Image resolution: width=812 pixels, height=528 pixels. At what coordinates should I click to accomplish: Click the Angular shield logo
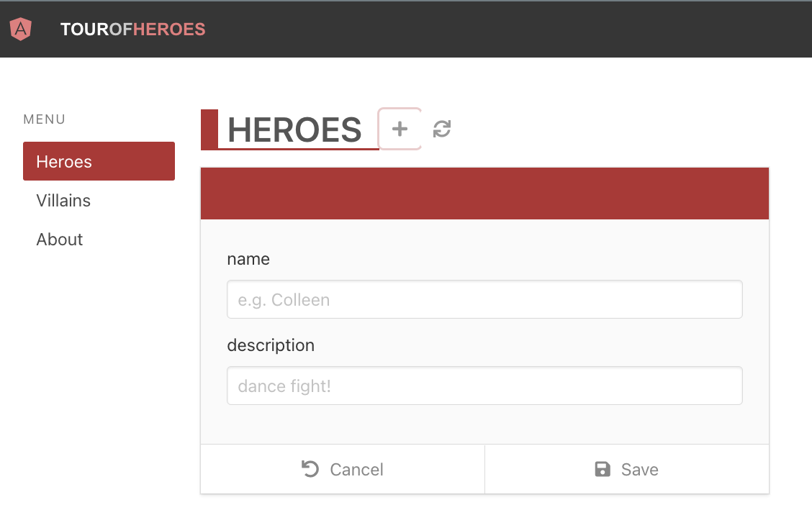coord(21,29)
